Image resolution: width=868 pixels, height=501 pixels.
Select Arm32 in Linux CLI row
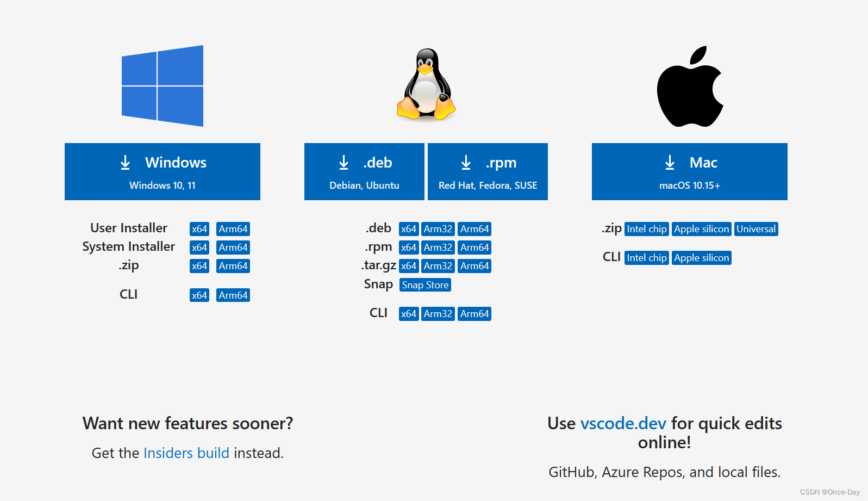(x=438, y=314)
